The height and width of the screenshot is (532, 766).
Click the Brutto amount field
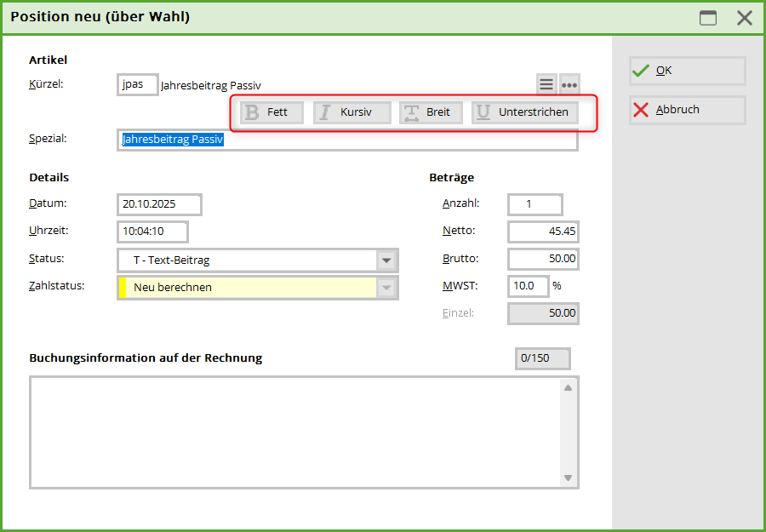(543, 259)
